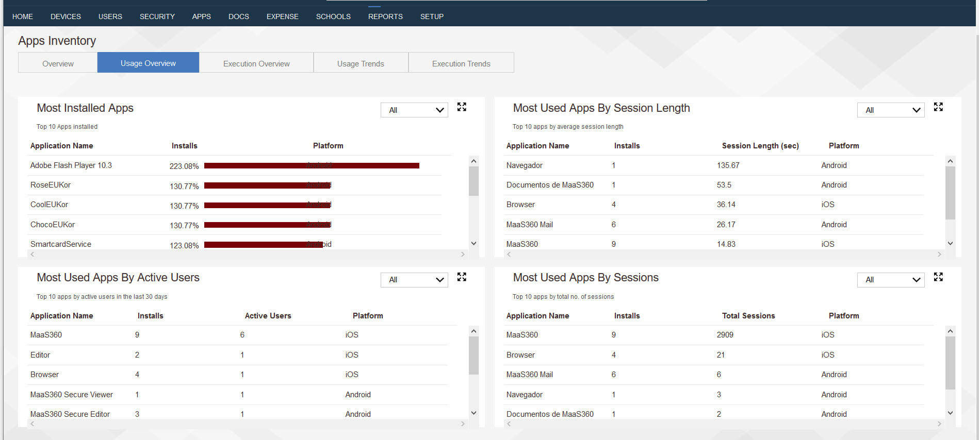This screenshot has width=980, height=440.
Task: Click 223.08% installs value
Action: (x=184, y=166)
